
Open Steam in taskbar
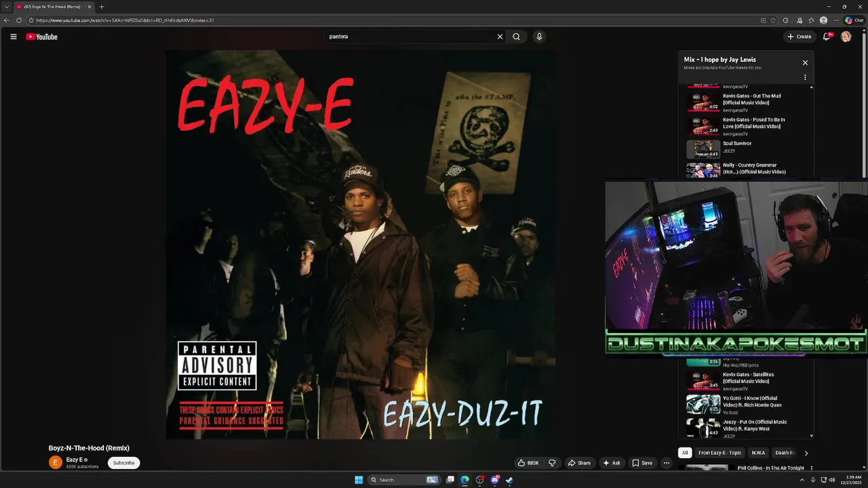pyautogui.click(x=509, y=480)
